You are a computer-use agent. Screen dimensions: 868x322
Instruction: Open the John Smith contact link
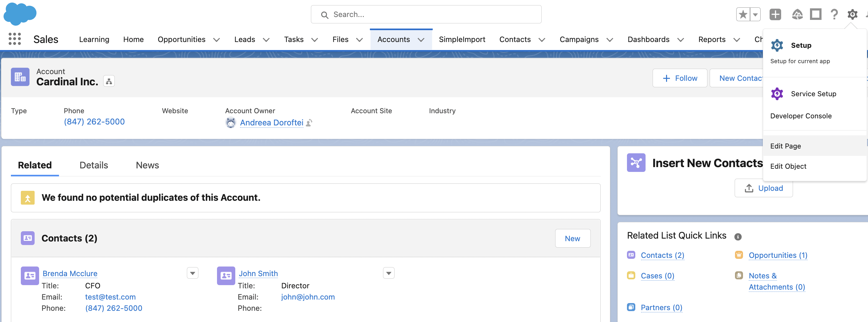pos(258,274)
